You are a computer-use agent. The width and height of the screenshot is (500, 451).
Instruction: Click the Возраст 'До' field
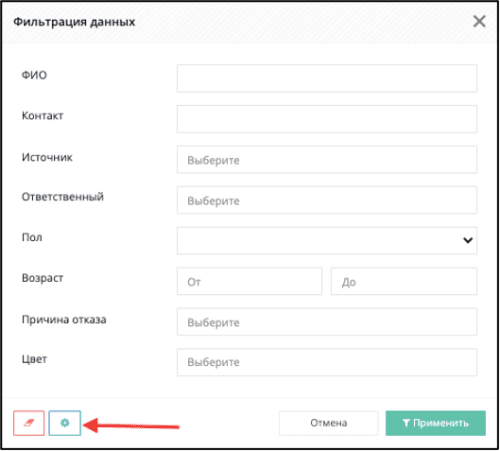pyautogui.click(x=404, y=281)
